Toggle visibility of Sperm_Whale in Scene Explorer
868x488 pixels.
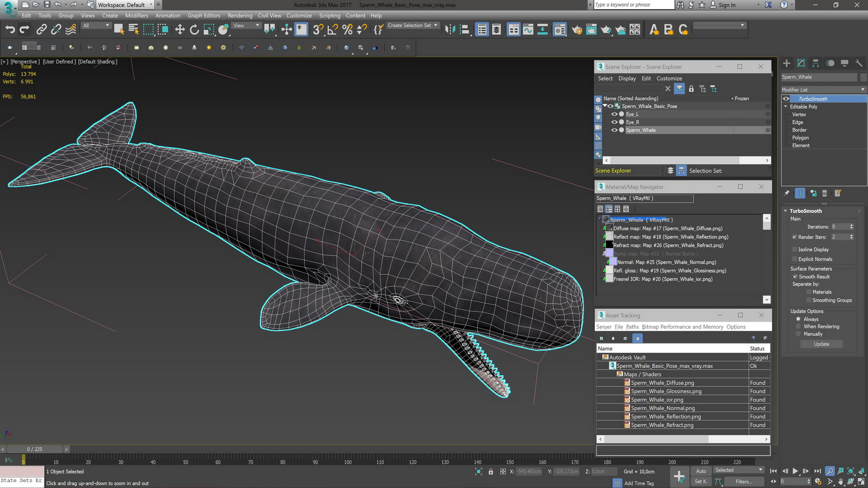(x=614, y=130)
